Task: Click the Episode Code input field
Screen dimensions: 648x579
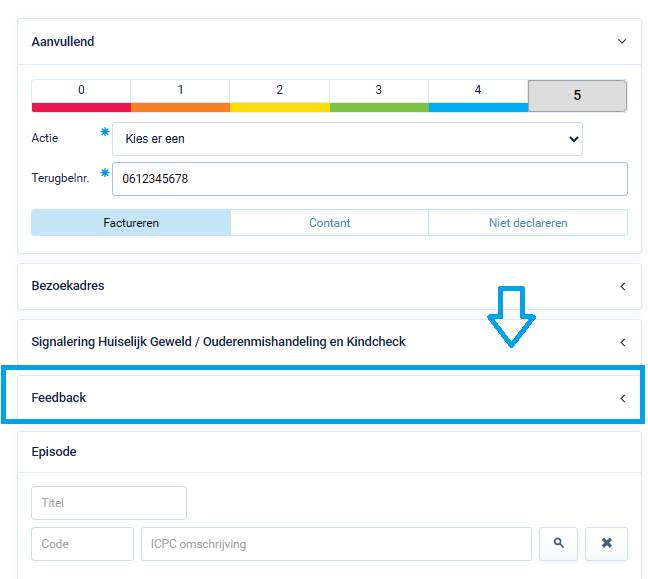Action: click(x=82, y=544)
